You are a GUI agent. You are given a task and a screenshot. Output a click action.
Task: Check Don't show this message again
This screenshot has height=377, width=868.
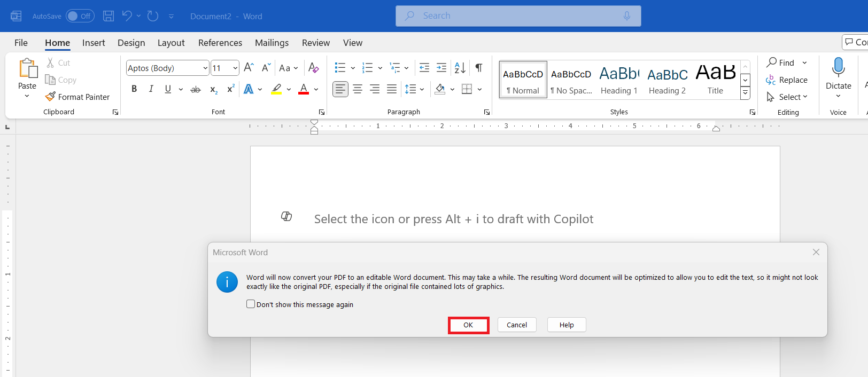251,304
